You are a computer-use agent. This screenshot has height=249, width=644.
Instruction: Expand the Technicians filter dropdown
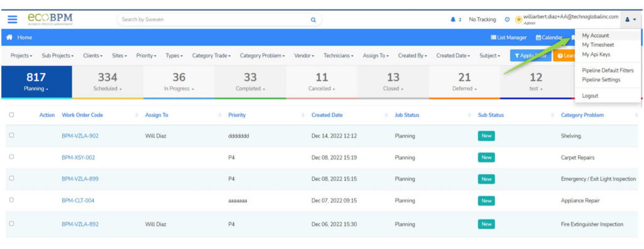click(338, 55)
